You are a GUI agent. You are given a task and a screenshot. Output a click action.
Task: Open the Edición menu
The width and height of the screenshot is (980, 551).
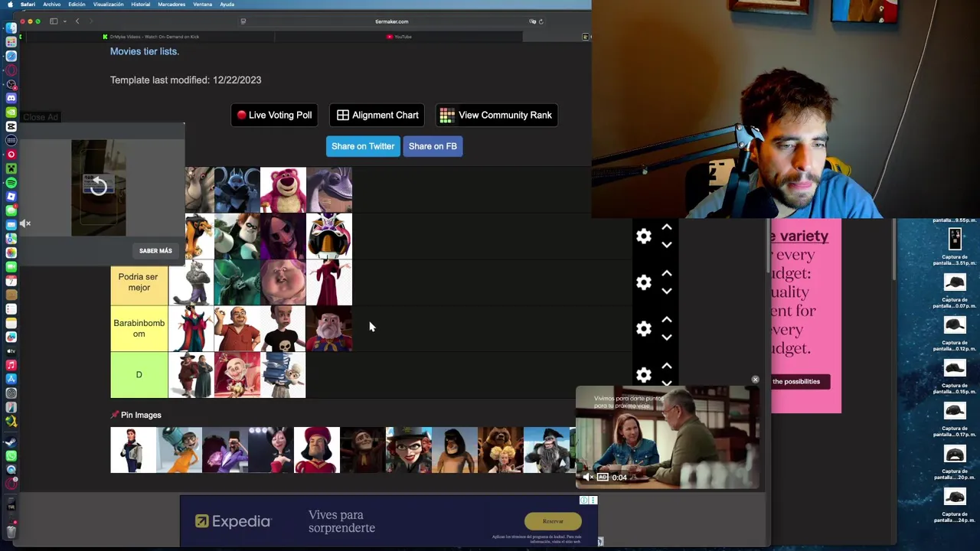point(77,5)
